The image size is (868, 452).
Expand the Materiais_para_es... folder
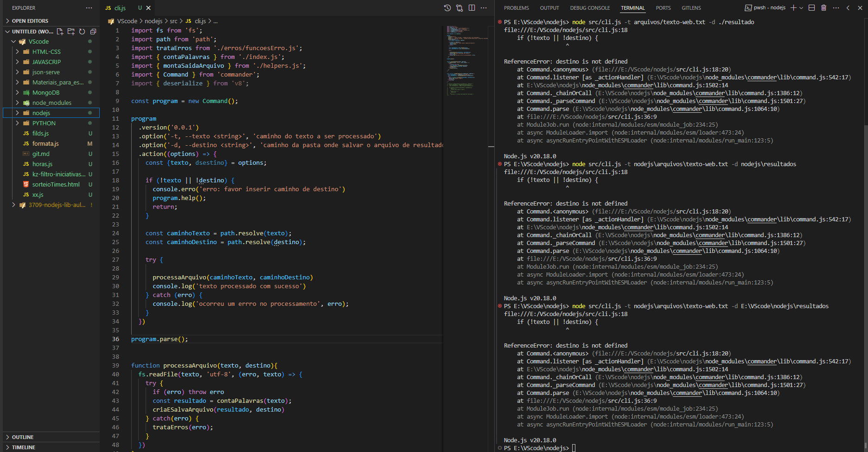click(x=51, y=83)
